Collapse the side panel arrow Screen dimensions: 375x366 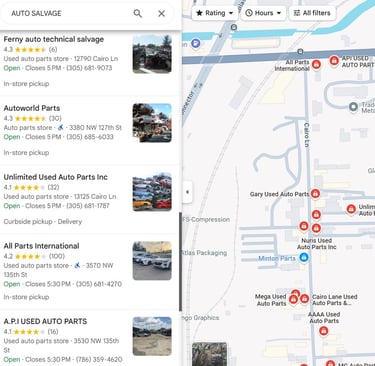click(x=187, y=192)
